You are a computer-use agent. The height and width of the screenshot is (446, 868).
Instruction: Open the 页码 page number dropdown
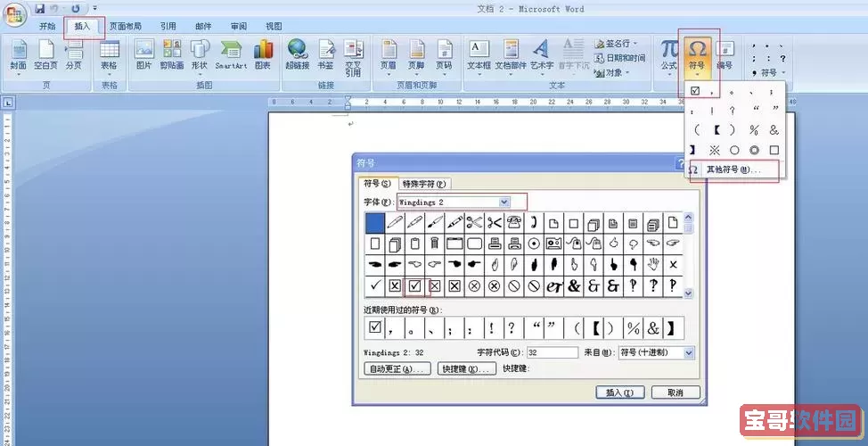tap(444, 56)
